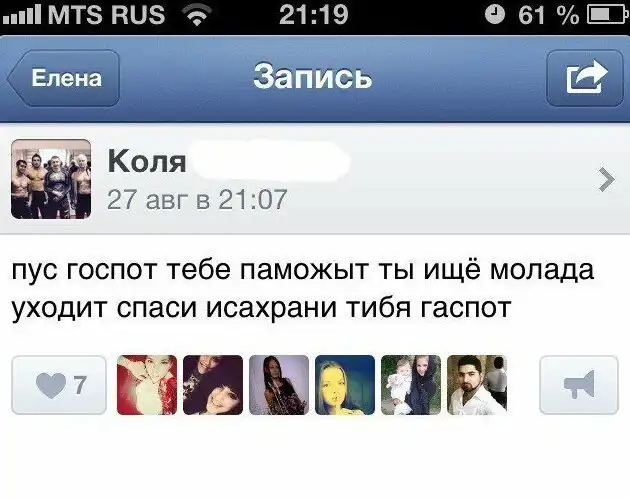Open Коля's profile chevron arrow

pyautogui.click(x=606, y=180)
